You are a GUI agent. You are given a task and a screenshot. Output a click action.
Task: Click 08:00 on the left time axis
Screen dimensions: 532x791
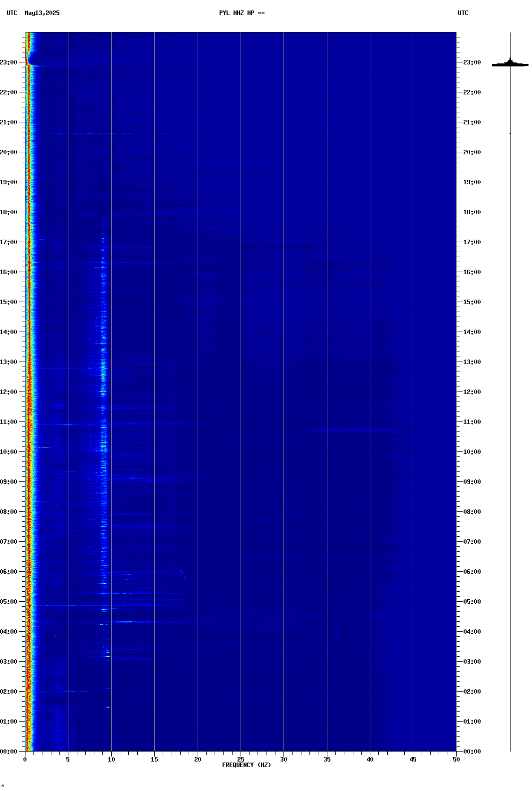click(x=8, y=512)
